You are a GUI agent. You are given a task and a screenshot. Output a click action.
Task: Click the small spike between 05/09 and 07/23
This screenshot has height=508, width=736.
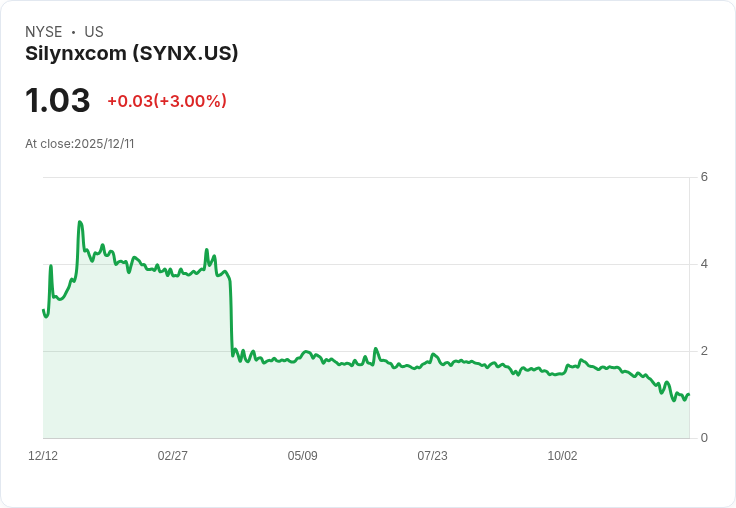[375, 349]
